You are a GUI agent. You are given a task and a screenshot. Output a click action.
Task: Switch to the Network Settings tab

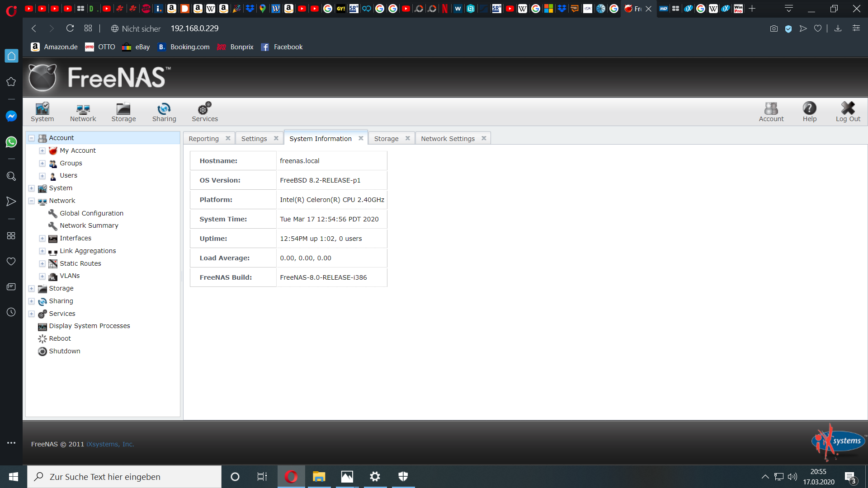point(448,139)
